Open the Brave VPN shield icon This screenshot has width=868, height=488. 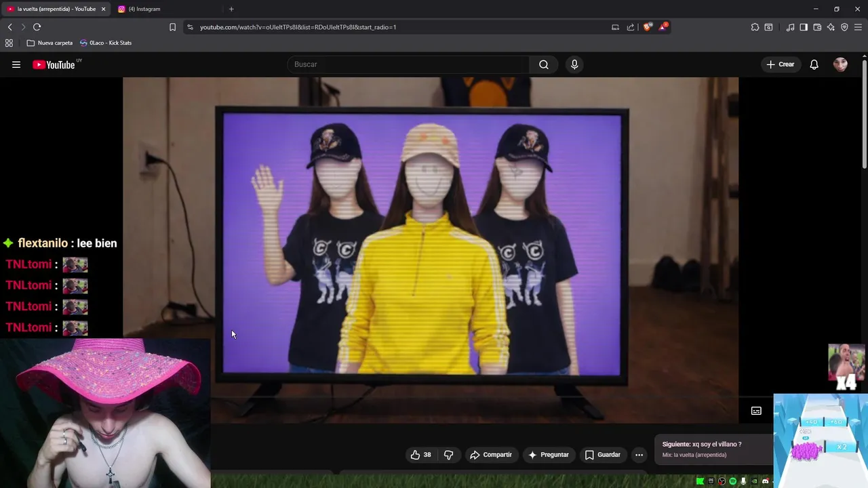[844, 27]
